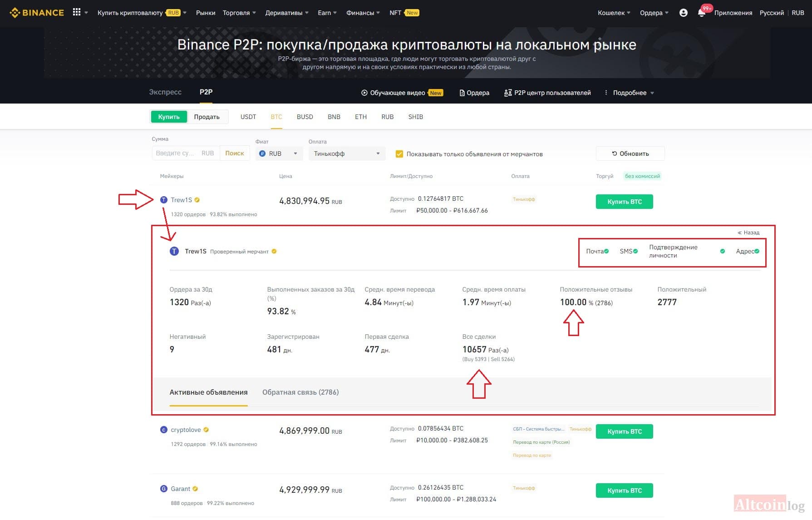
Task: Open the user account profile icon
Action: click(x=683, y=13)
